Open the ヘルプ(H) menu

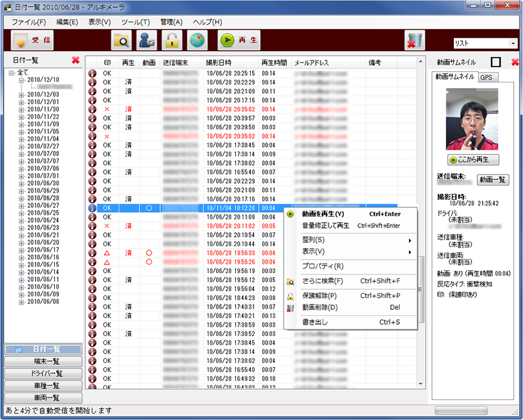tap(207, 22)
